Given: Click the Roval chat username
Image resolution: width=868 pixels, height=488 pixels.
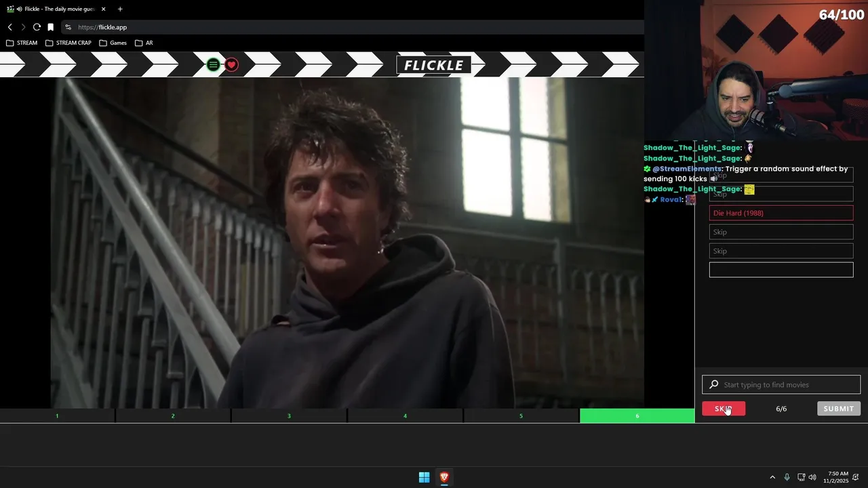Looking at the screenshot, I should (670, 199).
